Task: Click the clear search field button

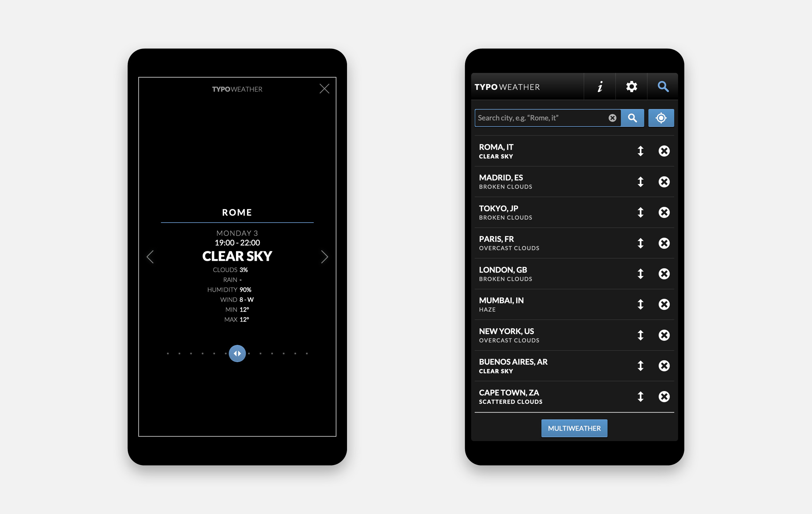Action: click(612, 117)
